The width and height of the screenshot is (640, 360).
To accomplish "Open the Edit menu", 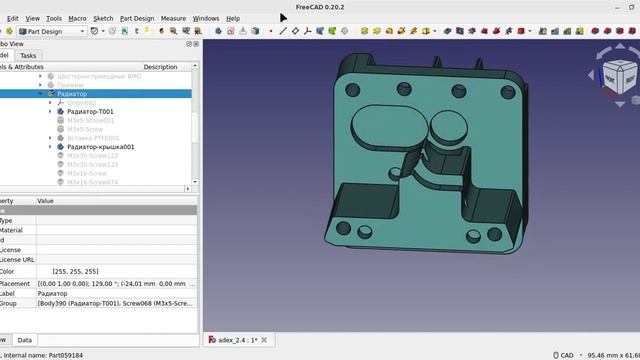I will click(x=13, y=18).
